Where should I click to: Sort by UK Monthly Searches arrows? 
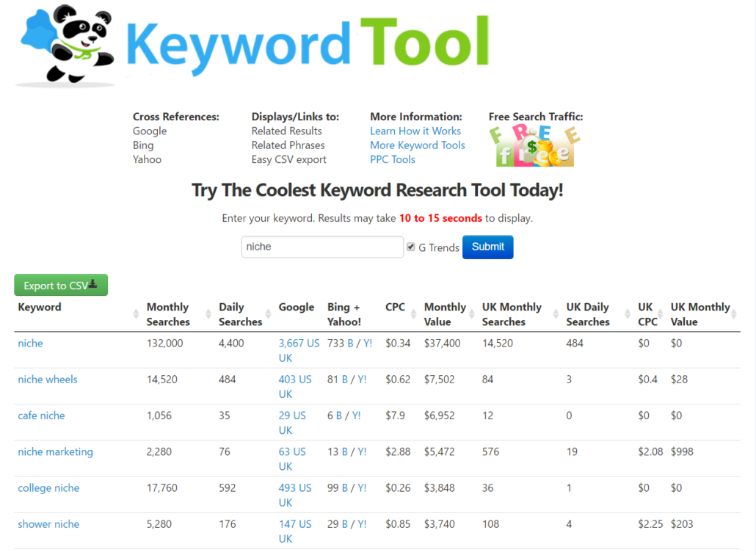click(556, 314)
